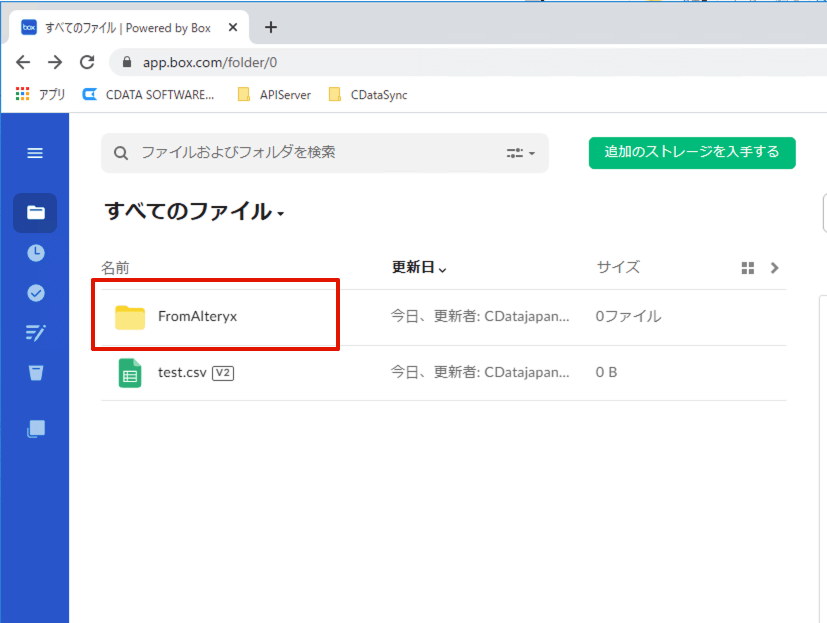Go back in browser history

coord(23,62)
